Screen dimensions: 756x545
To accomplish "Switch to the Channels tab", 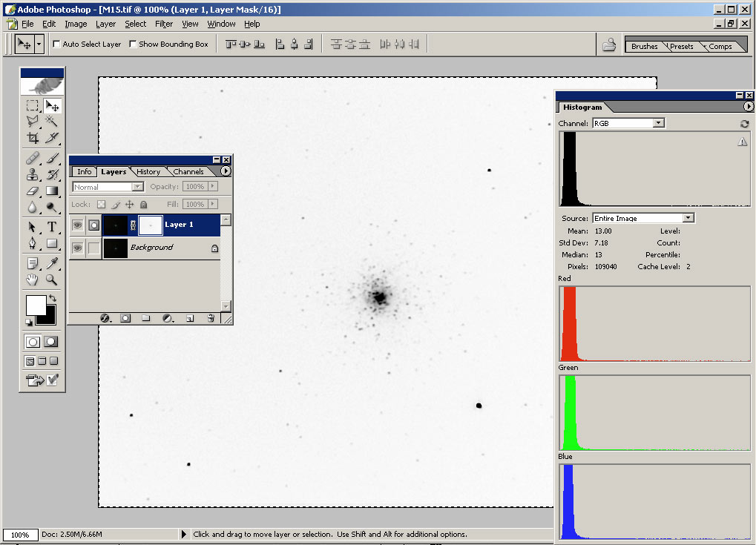I will [188, 172].
